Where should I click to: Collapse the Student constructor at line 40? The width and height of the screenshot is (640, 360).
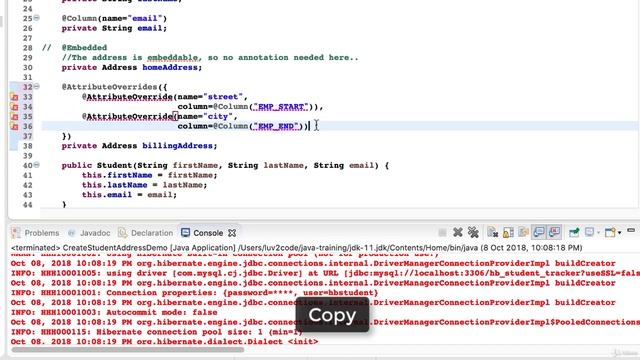tap(36, 165)
